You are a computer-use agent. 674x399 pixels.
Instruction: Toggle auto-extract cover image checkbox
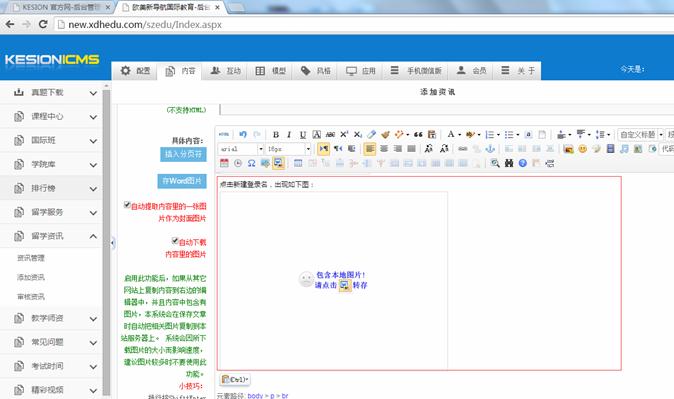127,205
